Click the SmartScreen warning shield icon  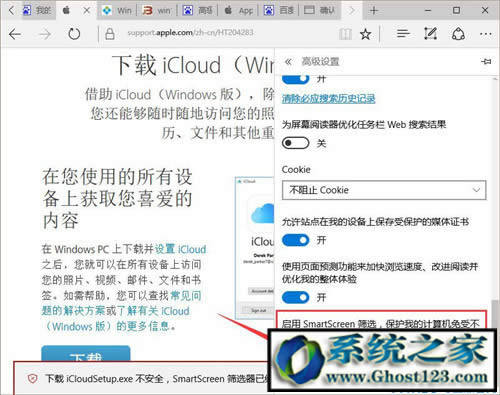tap(32, 379)
